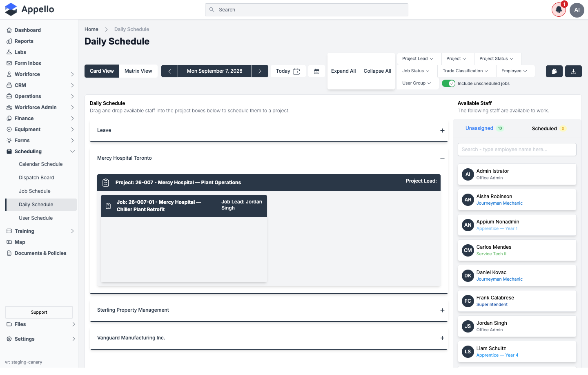Open the Job Status filter dropdown
The width and height of the screenshot is (588, 375).
pyautogui.click(x=416, y=71)
